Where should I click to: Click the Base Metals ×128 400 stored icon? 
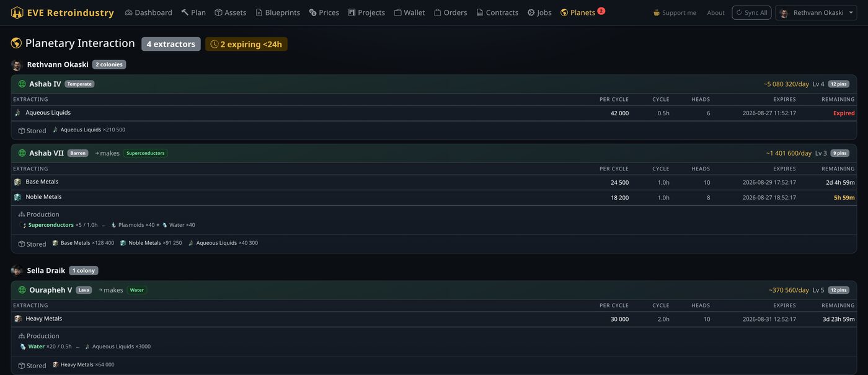click(55, 243)
